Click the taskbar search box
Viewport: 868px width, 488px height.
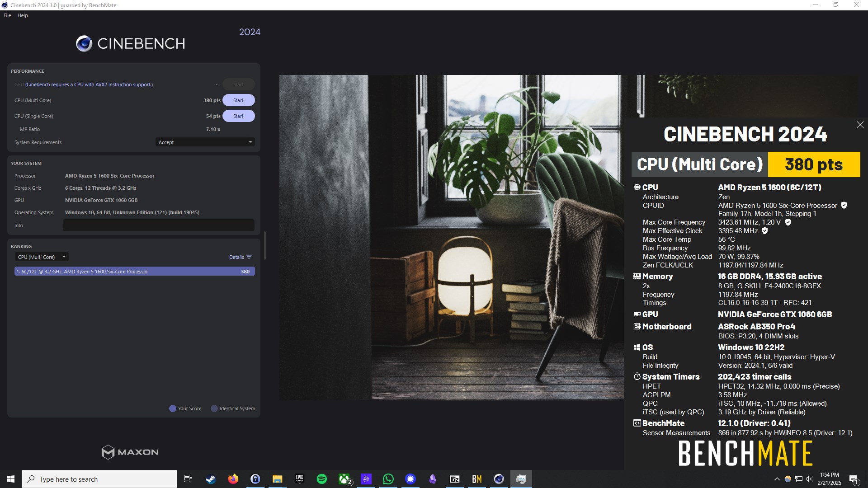99,479
